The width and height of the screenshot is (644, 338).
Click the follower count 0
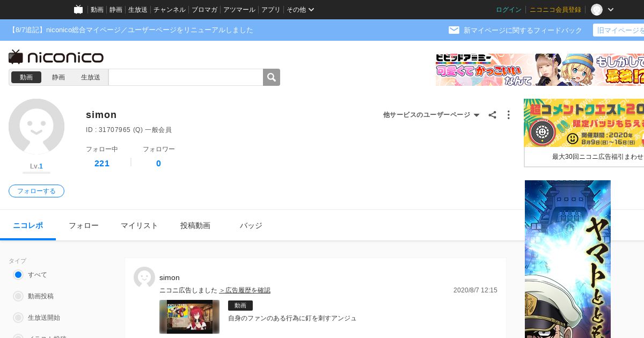click(x=158, y=164)
